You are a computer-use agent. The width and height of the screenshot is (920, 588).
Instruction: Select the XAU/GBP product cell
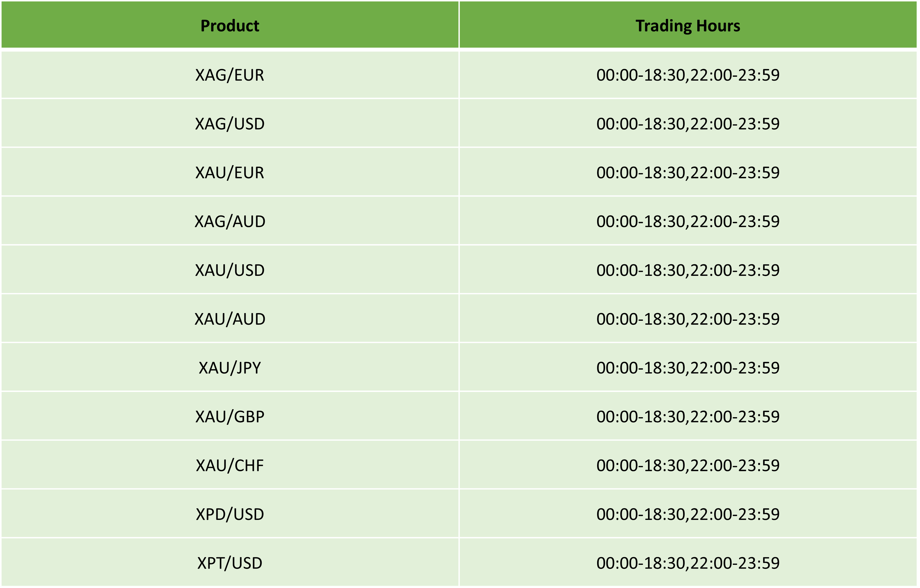coord(230,417)
